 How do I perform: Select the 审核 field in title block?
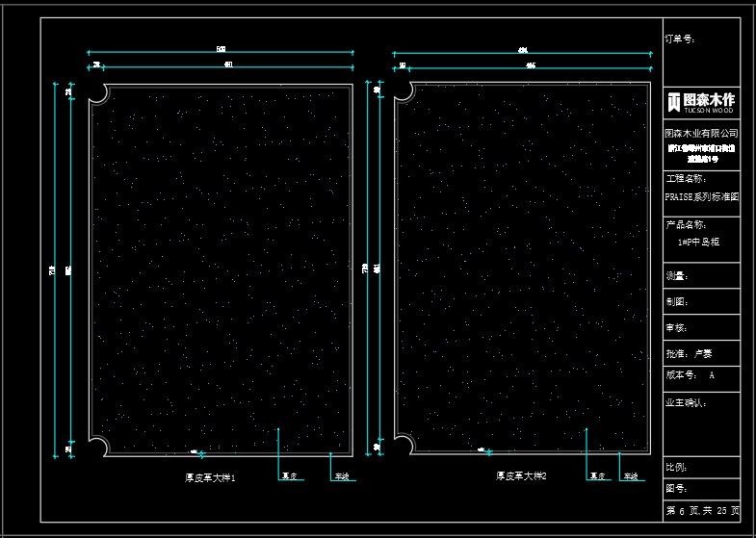coord(677,327)
